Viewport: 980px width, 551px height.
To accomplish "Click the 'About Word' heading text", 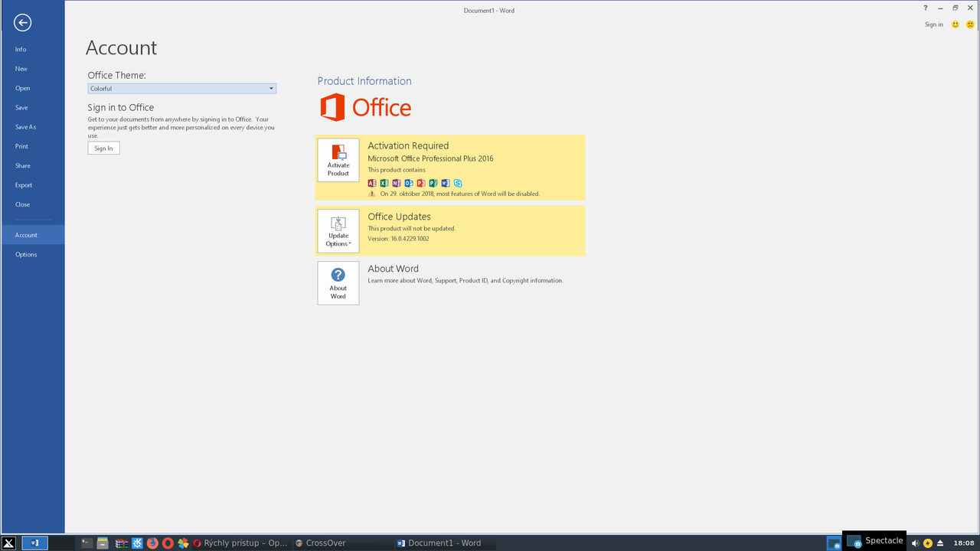I will 393,269.
